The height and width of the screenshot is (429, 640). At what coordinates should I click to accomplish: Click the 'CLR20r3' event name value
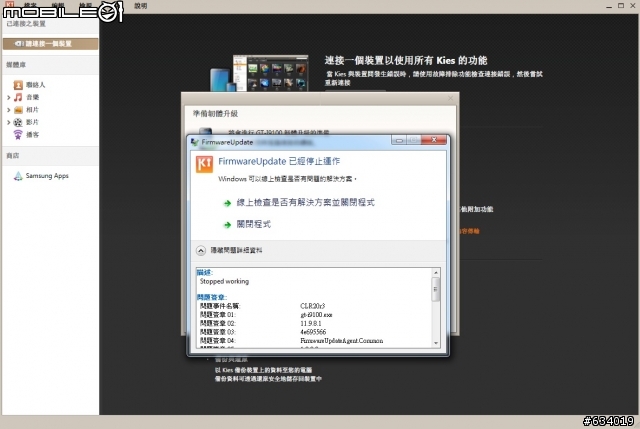[x=312, y=306]
